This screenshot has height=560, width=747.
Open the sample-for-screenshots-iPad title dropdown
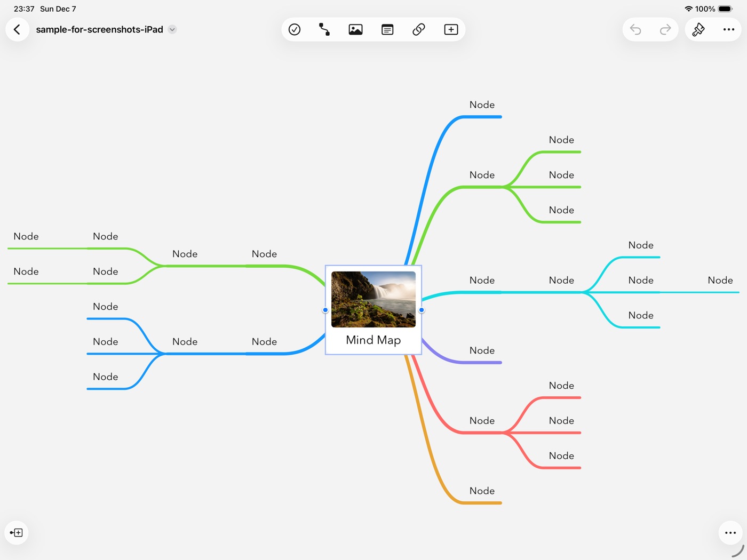pyautogui.click(x=172, y=29)
